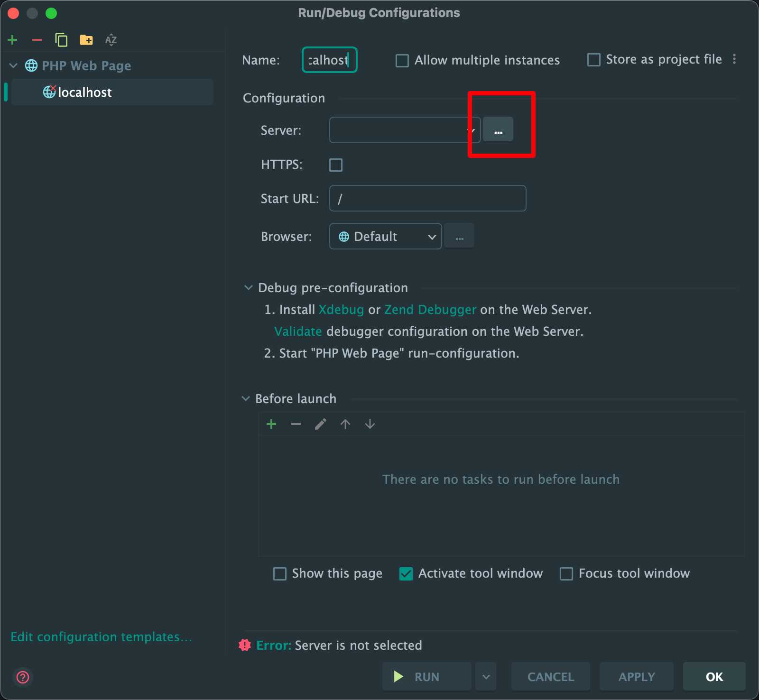The image size is (759, 700).
Task: Click the Start URL input field
Action: 427,198
